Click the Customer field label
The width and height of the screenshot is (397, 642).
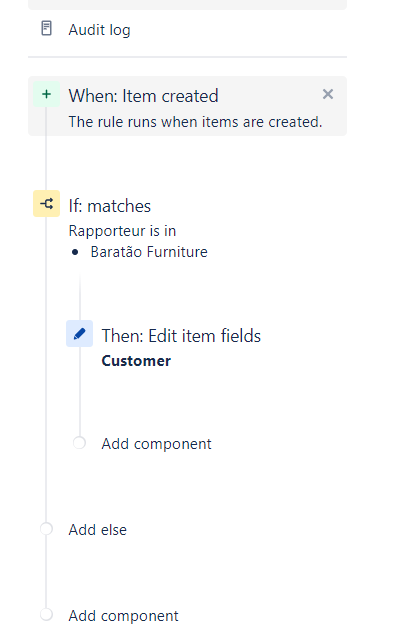click(x=136, y=361)
